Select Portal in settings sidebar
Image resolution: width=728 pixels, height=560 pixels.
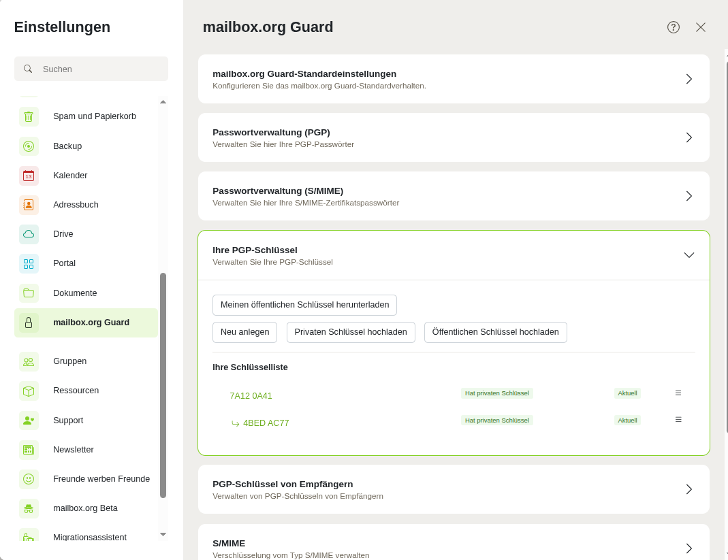pyautogui.click(x=86, y=263)
